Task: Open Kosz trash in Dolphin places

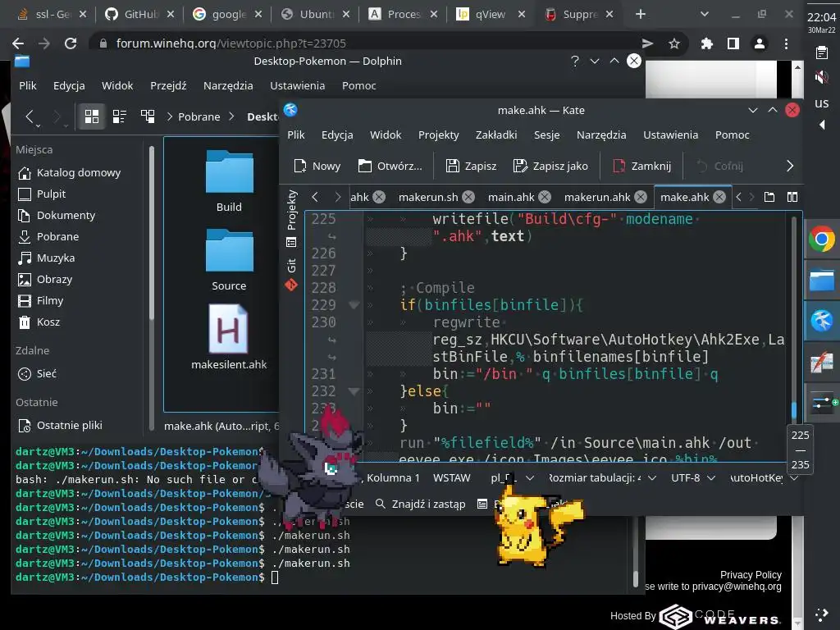Action: [x=39, y=322]
